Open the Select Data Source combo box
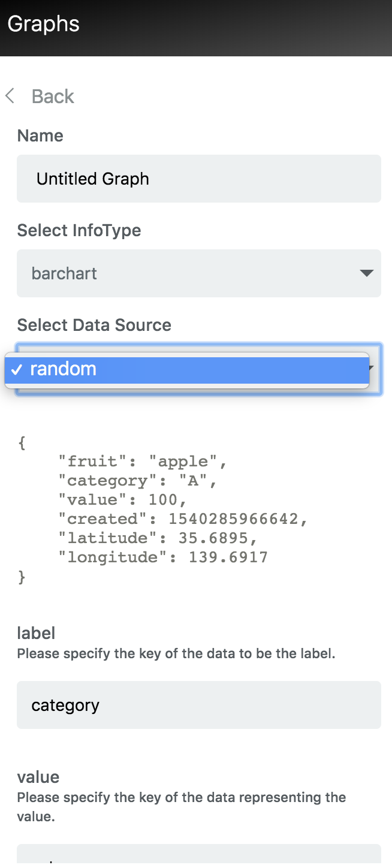The width and height of the screenshot is (392, 868). [199, 370]
